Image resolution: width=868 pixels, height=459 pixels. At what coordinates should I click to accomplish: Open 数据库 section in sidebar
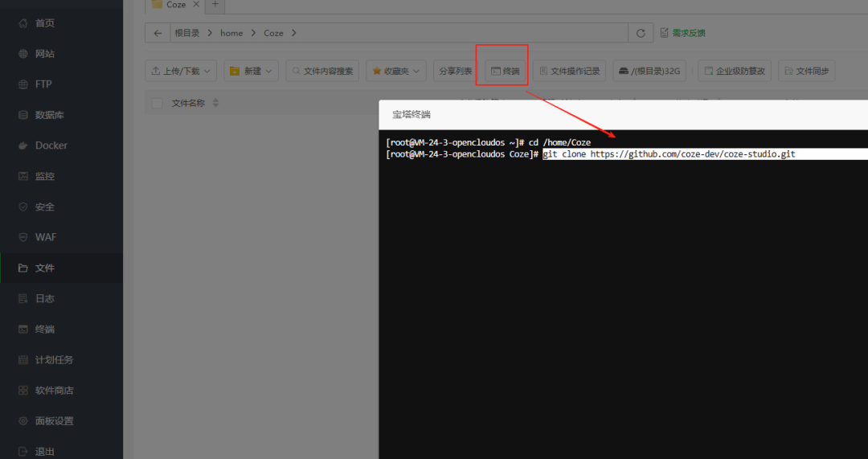point(49,115)
